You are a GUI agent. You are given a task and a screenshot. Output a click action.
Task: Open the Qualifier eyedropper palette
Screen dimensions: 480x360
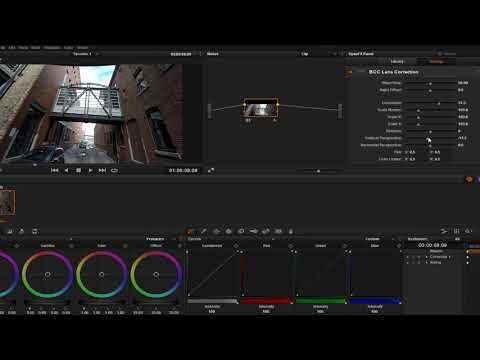pyautogui.click(x=204, y=231)
